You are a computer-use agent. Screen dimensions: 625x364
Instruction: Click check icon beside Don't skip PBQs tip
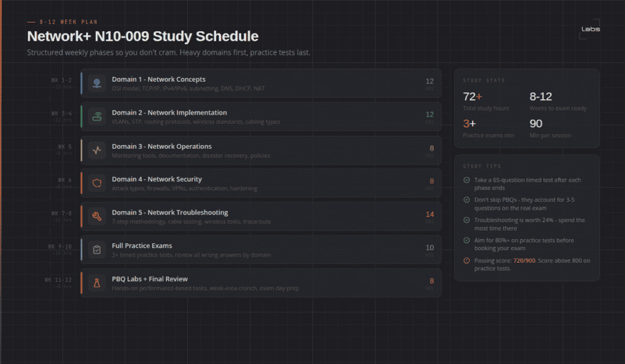point(466,200)
